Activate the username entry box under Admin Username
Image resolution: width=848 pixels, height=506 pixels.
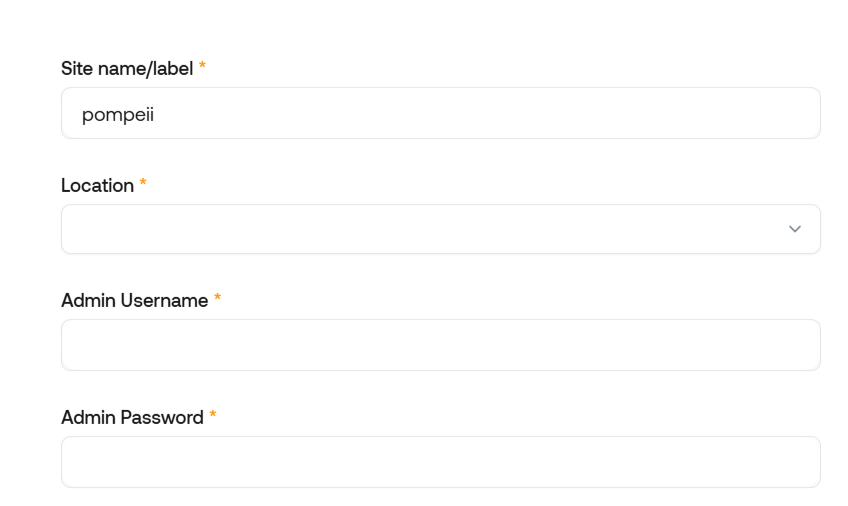(400, 345)
